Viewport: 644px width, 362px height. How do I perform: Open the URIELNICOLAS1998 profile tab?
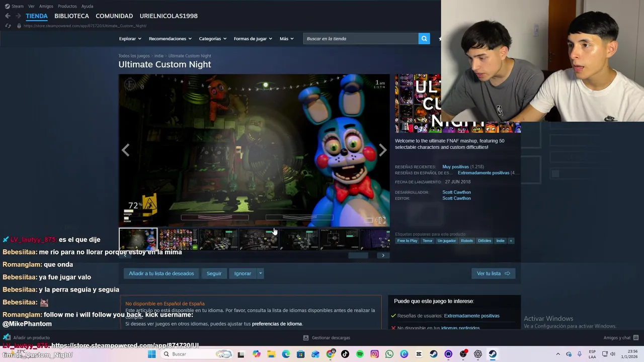(x=169, y=16)
